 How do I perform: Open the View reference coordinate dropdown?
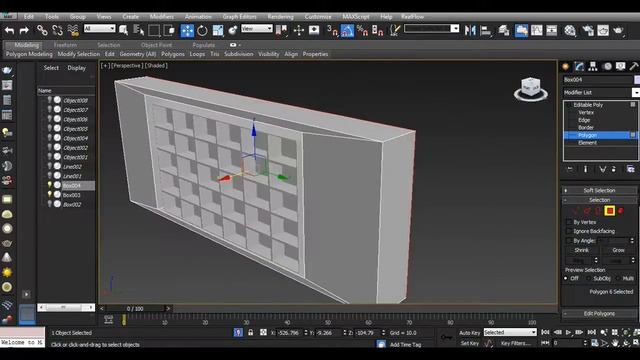tap(257, 28)
